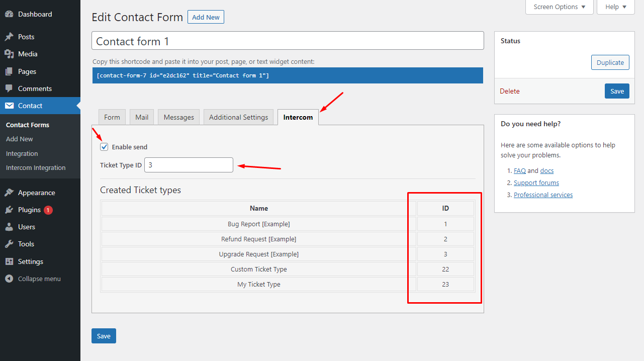Open Intercom Integration submenu item
This screenshot has height=361, width=644.
coord(36,167)
